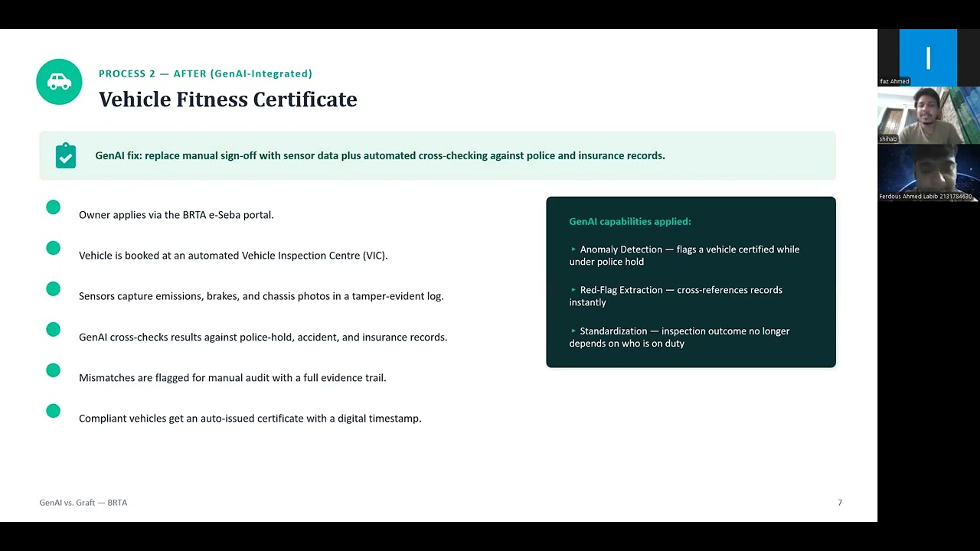
Task: Select Ferdous Ahmed Labib's video thumbnail
Action: click(929, 173)
